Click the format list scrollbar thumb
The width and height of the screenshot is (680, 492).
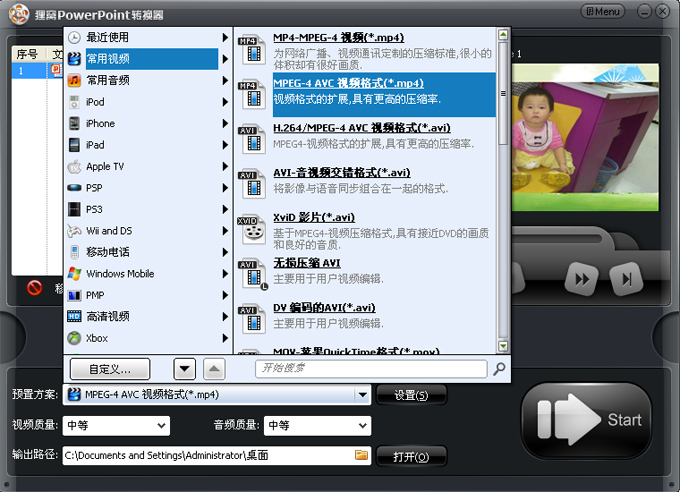click(x=503, y=93)
